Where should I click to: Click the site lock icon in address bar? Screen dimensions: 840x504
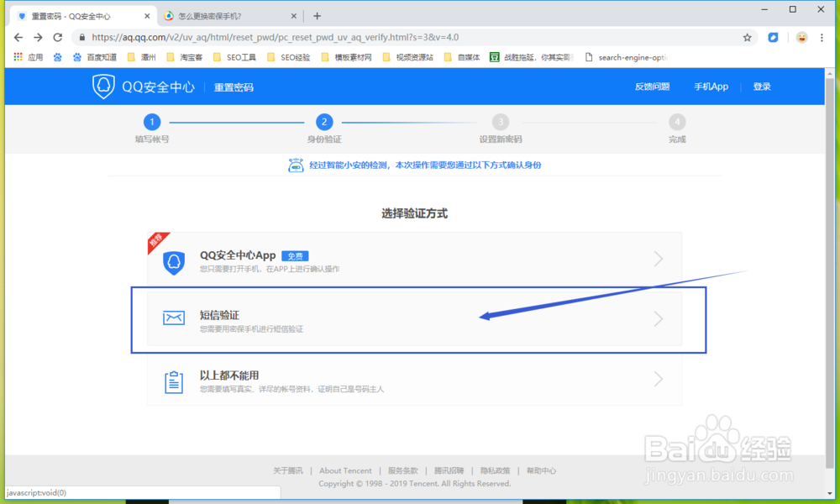point(82,38)
